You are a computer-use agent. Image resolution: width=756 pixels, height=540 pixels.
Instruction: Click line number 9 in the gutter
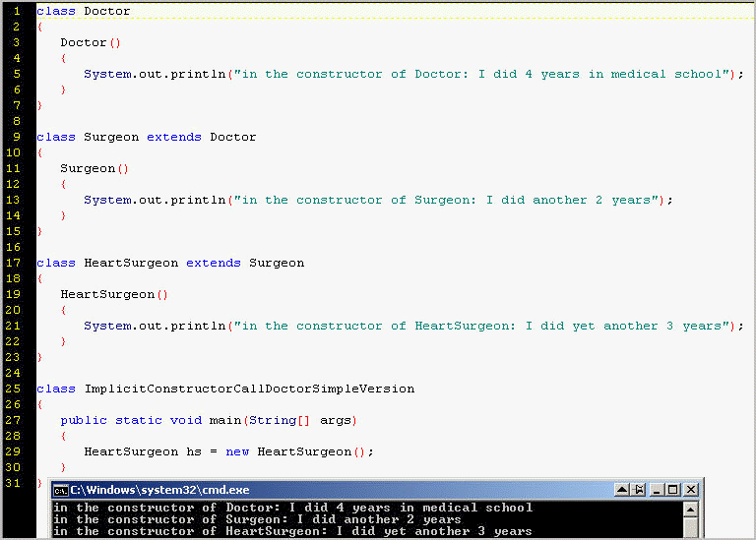tap(17, 137)
